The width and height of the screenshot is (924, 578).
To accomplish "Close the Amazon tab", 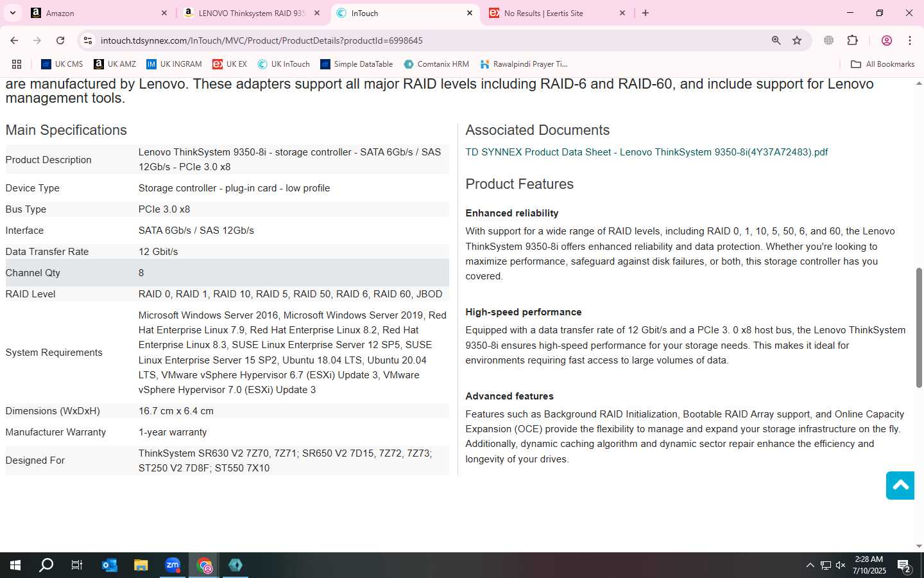I will (164, 13).
